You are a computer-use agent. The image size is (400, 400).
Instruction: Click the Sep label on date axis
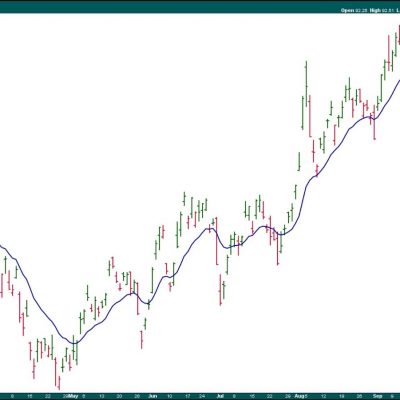tap(377, 396)
